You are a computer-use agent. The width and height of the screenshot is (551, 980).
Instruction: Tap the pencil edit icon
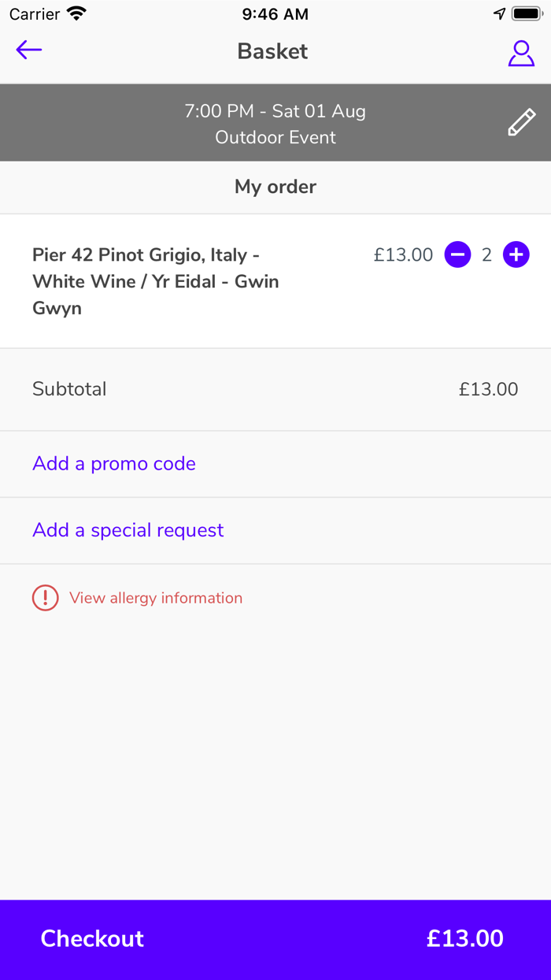521,123
